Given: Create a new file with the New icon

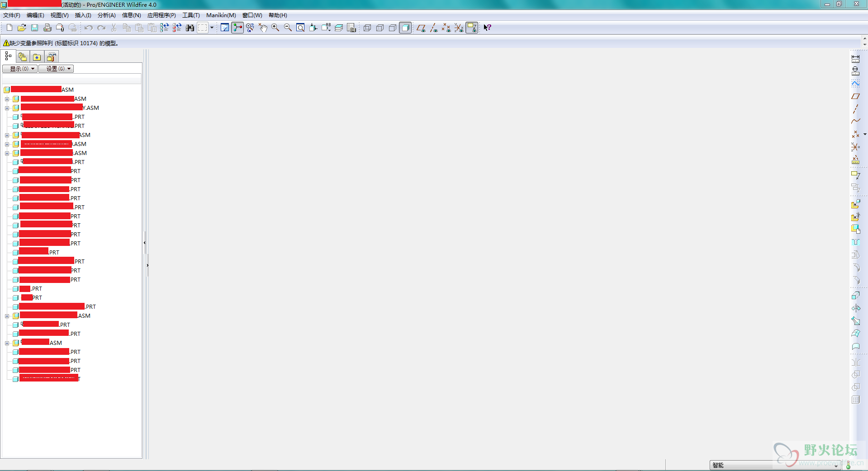Looking at the screenshot, I should [x=9, y=28].
